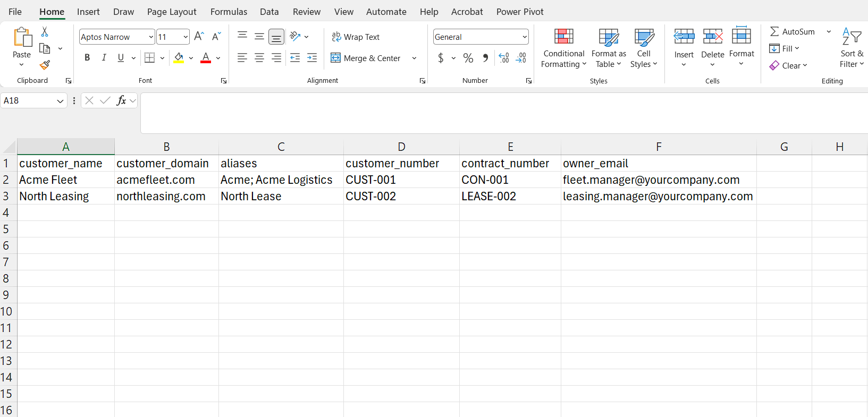Open the File tab

tap(15, 12)
